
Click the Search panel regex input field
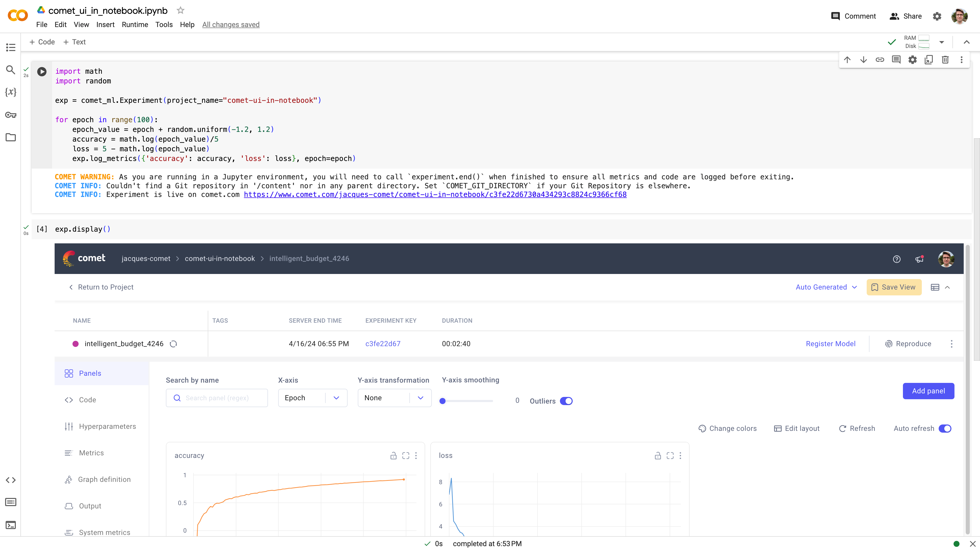(x=217, y=398)
